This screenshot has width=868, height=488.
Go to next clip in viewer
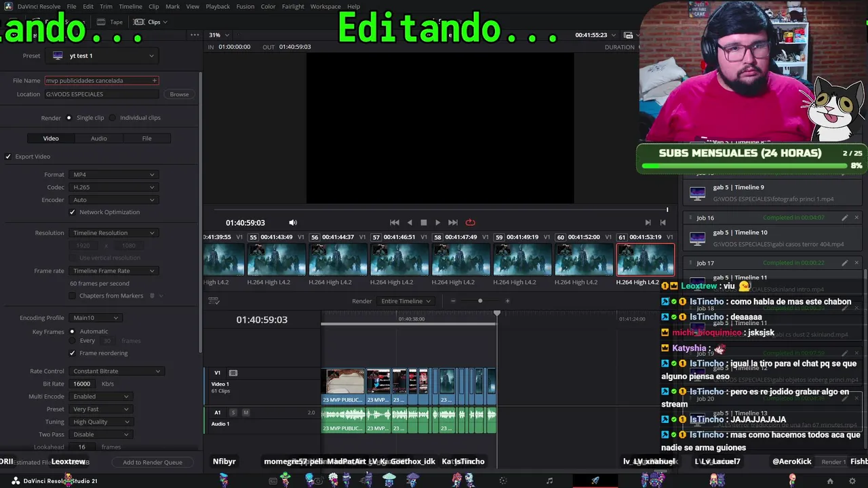tap(648, 222)
